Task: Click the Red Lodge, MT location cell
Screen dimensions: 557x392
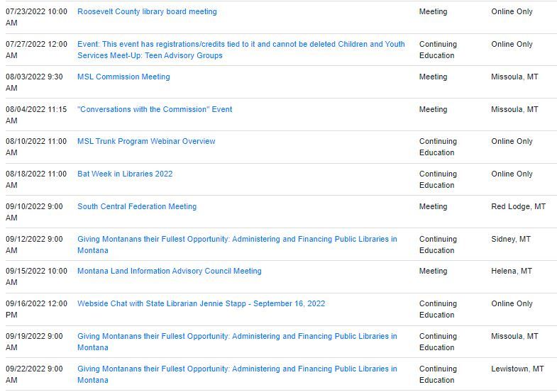Action: (x=518, y=207)
